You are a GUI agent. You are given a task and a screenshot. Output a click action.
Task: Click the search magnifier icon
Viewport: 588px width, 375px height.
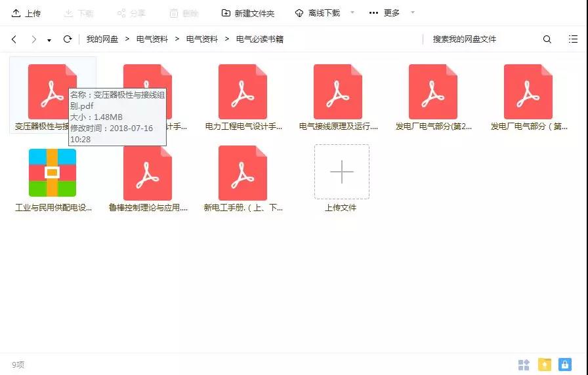(547, 39)
